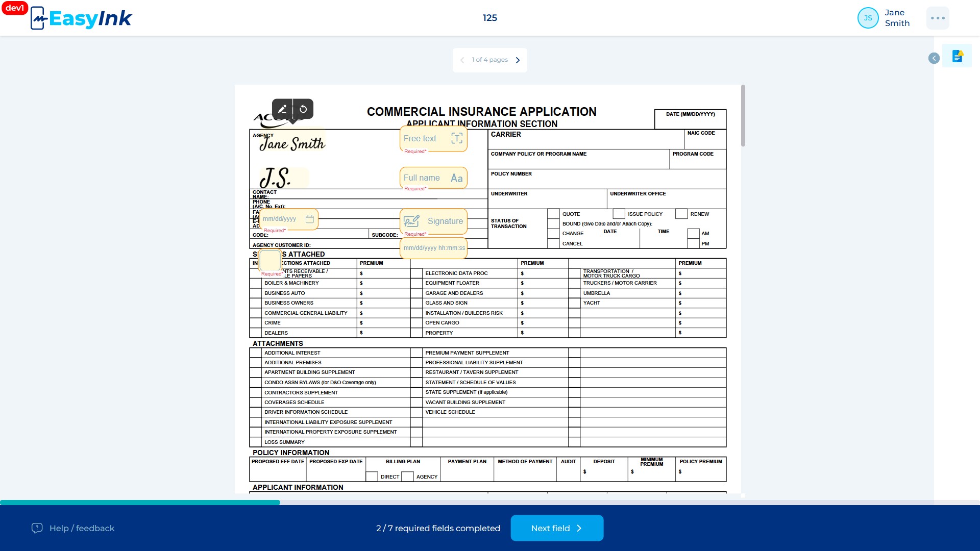Click the Free text required field
This screenshot has width=980, height=551.
click(433, 139)
